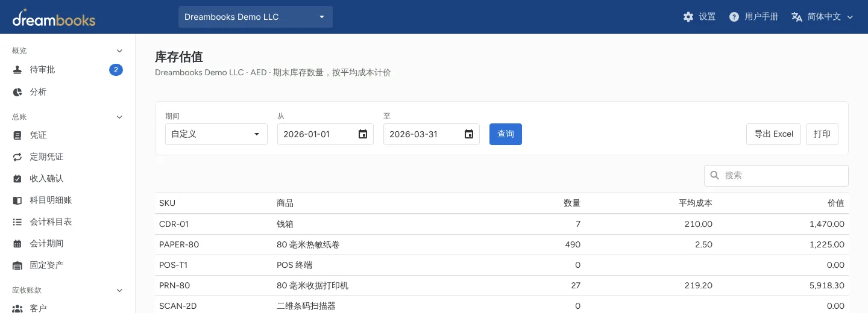Click the 待审批 inbox icon
The height and width of the screenshot is (313, 868).
coord(17,70)
